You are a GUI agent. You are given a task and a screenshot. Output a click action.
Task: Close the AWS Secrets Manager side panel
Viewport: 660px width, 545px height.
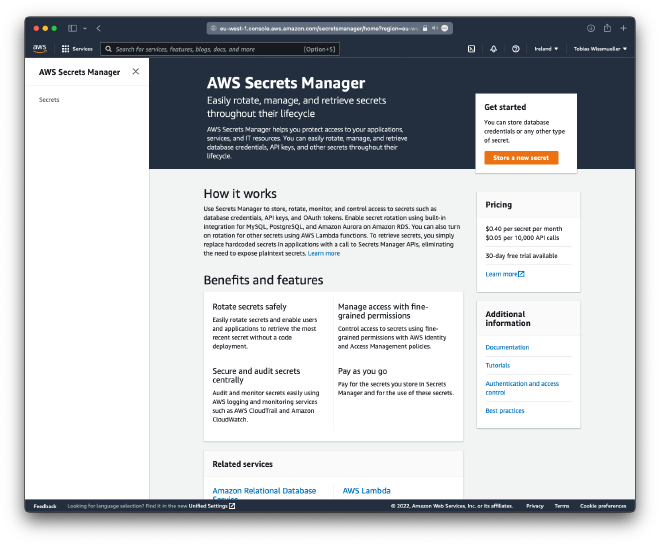click(136, 71)
